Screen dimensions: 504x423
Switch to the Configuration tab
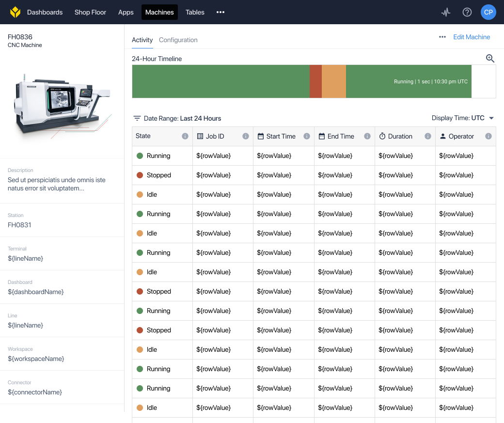(x=178, y=40)
